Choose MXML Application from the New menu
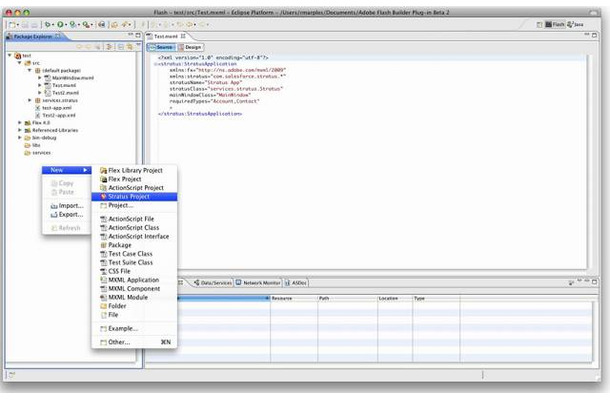Viewport: 610px width, 400px height. click(x=134, y=280)
